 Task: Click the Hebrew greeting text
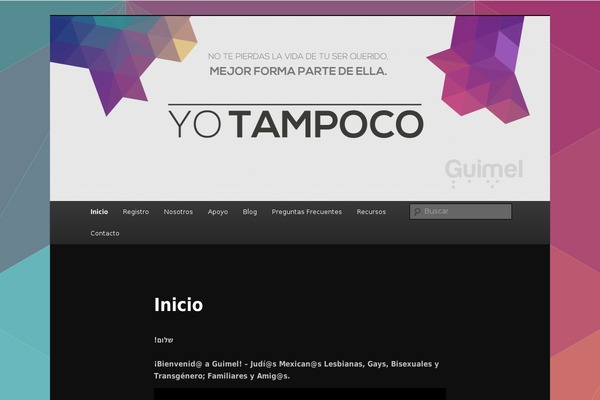(164, 340)
